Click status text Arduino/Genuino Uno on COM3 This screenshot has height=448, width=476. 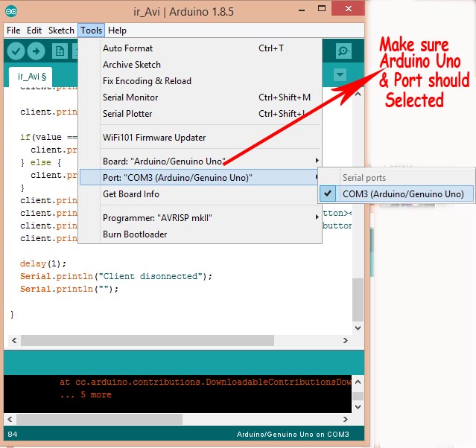[x=293, y=435]
